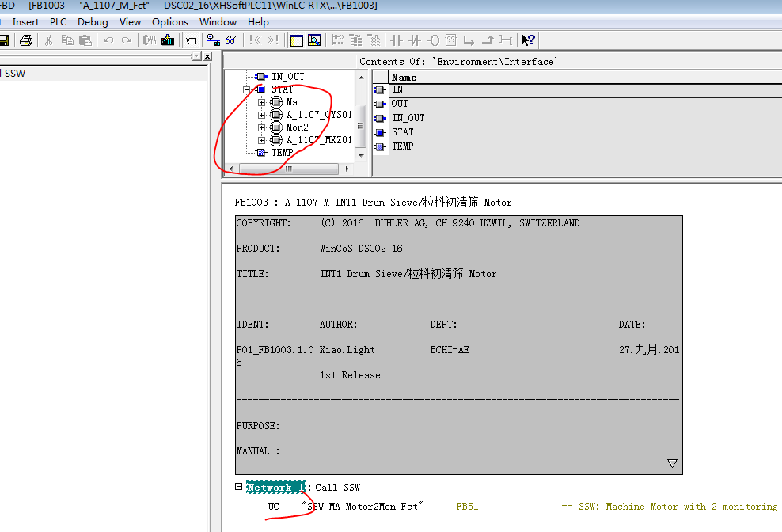Expand the Mon2 tree node

(x=261, y=127)
